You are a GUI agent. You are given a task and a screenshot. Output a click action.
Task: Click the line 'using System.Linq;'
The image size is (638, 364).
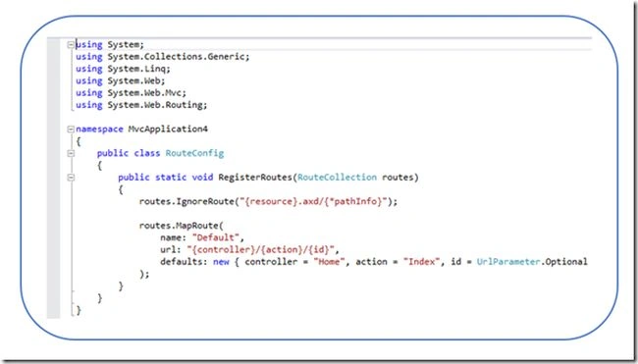pyautogui.click(x=124, y=69)
